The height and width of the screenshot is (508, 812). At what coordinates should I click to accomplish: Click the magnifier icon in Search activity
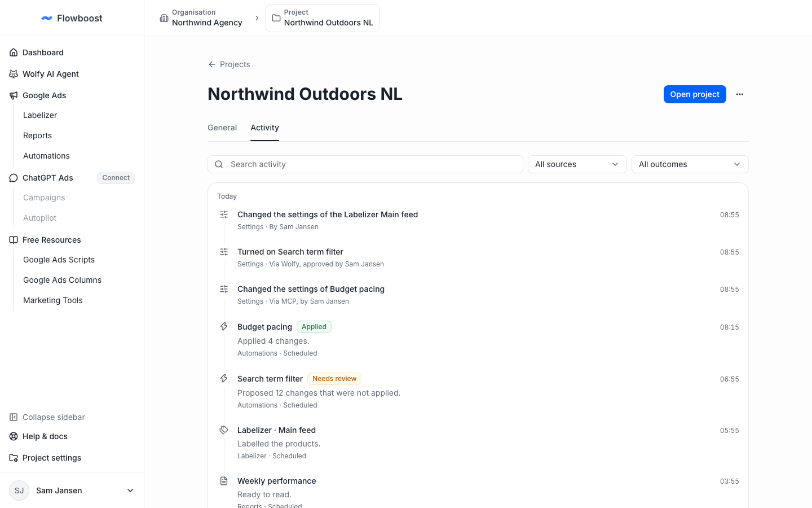pyautogui.click(x=219, y=164)
